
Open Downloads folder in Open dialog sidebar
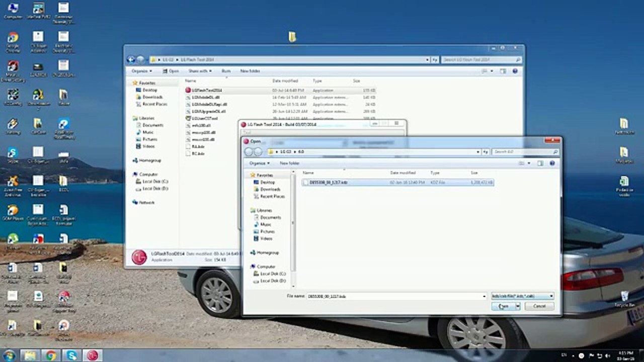pos(270,190)
